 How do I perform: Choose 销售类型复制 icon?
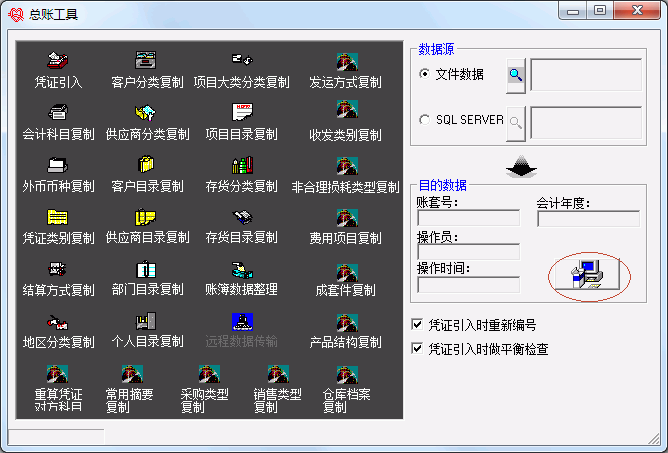[278, 374]
